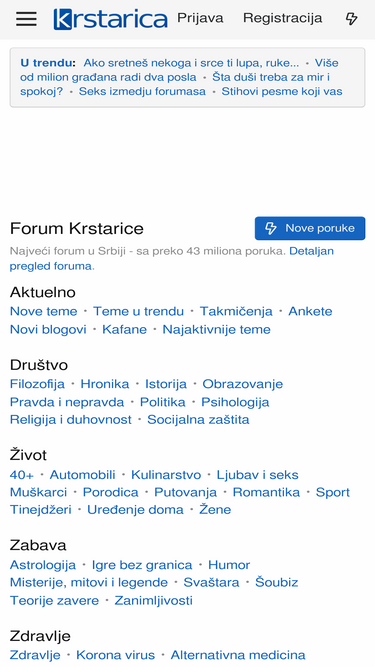Image resolution: width=375 pixels, height=667 pixels.
Task: Open Detaljan pregled foruma link
Action: click(x=172, y=259)
